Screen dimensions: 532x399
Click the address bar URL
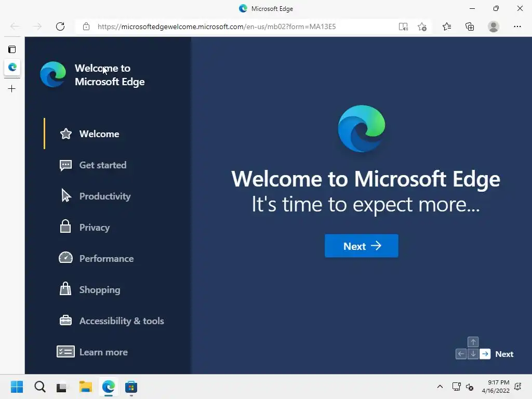(217, 26)
